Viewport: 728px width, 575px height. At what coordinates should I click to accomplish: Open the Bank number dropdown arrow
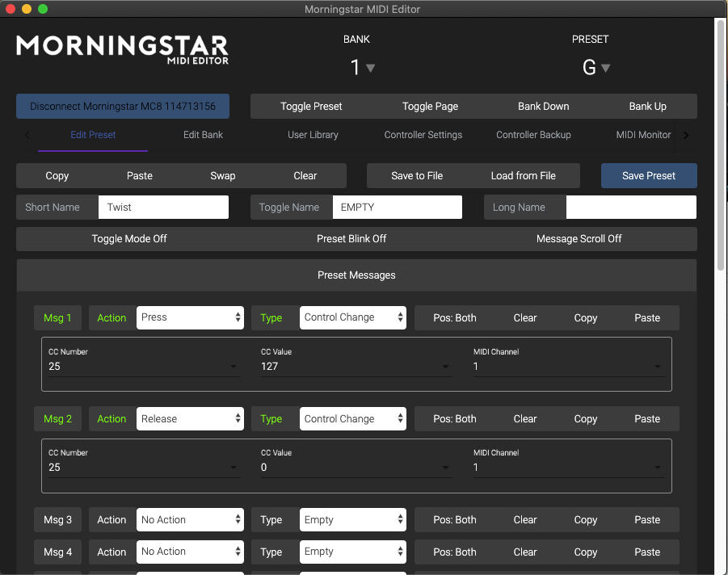[x=370, y=68]
